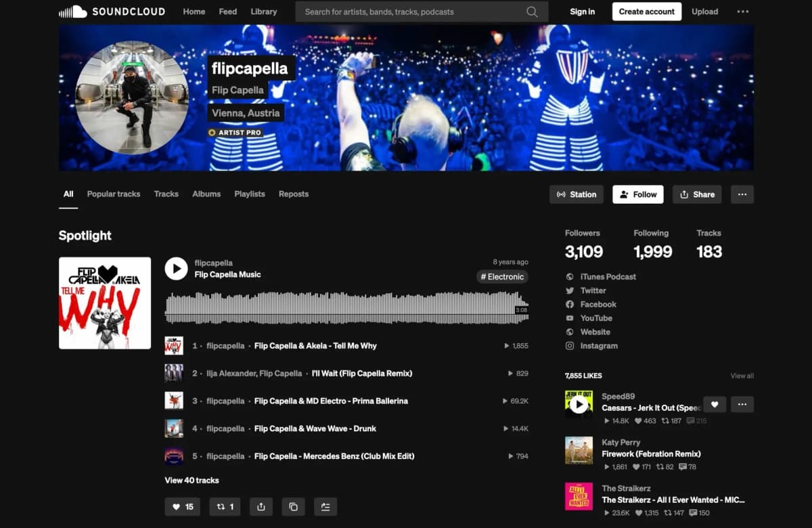Image resolution: width=812 pixels, height=528 pixels.
Task: Like the Caesars - Jerk It Out track
Action: point(715,404)
